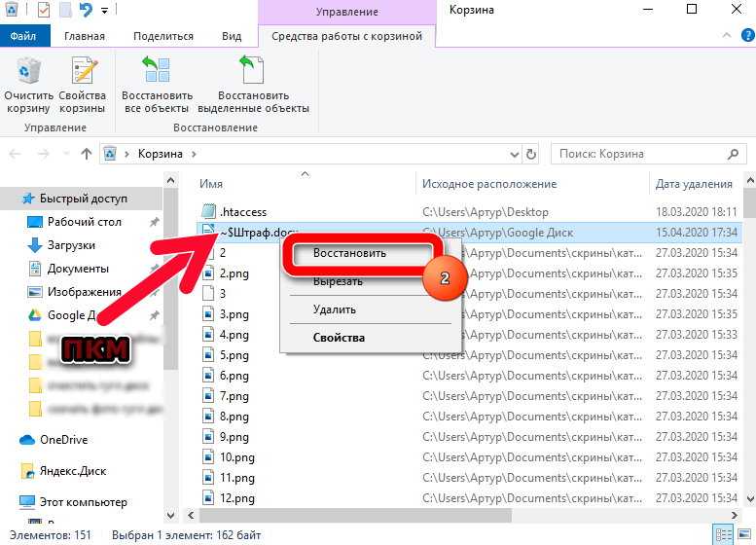Click Restore all items (Восстановить все объекты)

(157, 85)
